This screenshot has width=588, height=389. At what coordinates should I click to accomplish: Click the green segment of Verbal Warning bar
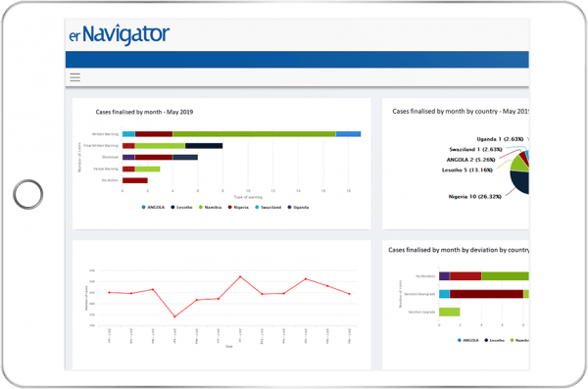(147, 169)
